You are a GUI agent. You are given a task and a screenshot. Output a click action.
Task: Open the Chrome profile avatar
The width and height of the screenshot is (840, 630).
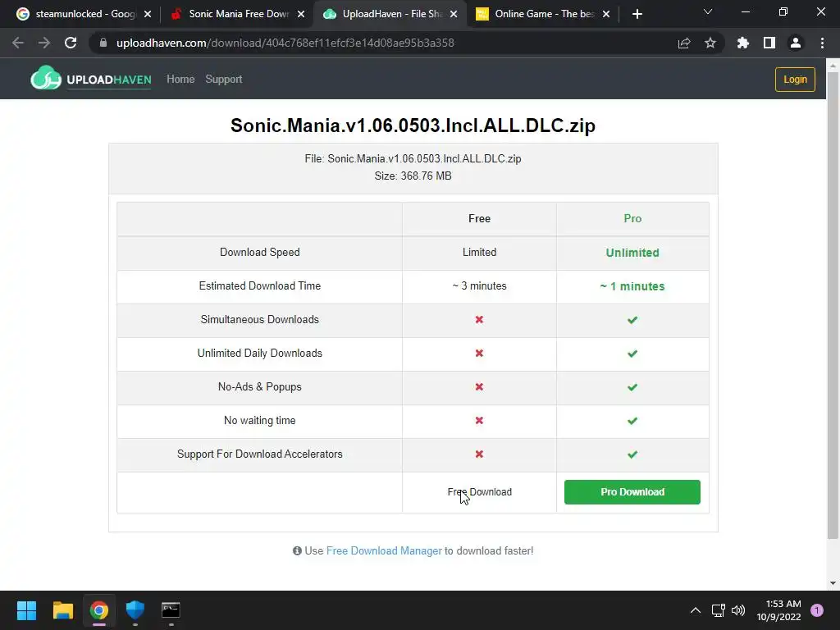coord(796,43)
